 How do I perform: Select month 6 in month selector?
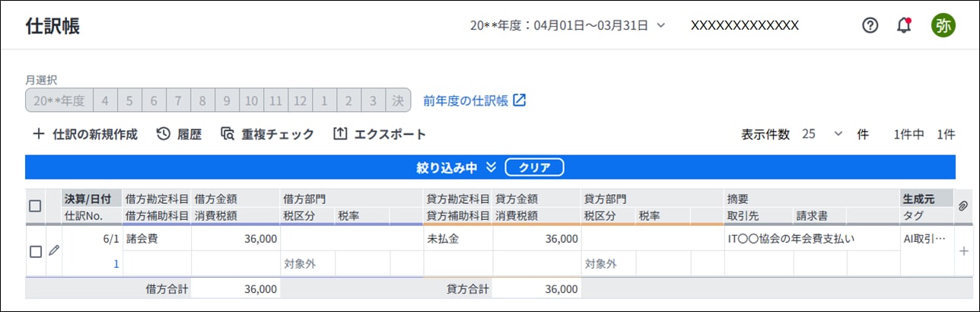coord(153,100)
